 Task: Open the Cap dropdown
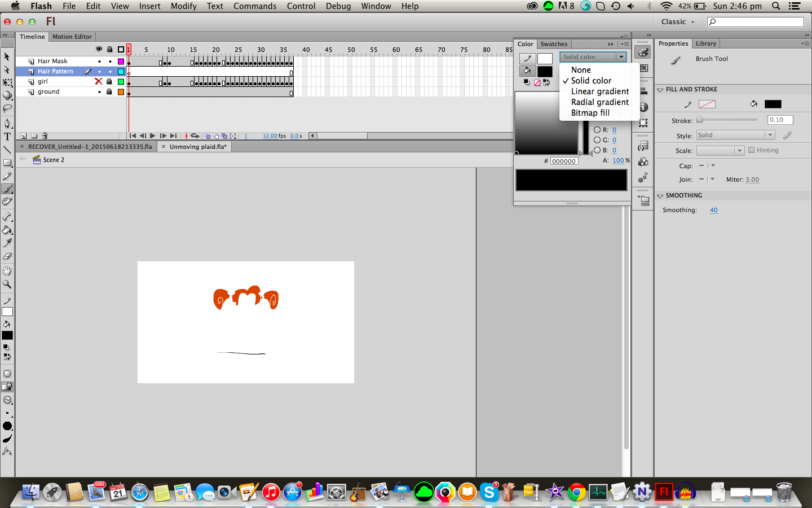pyautogui.click(x=707, y=166)
